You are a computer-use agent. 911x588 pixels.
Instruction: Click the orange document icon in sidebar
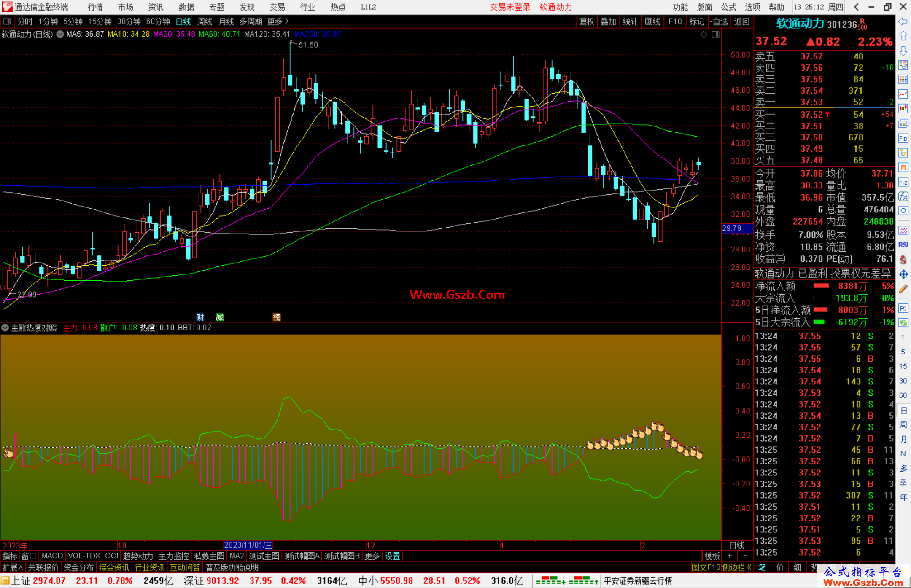(903, 167)
